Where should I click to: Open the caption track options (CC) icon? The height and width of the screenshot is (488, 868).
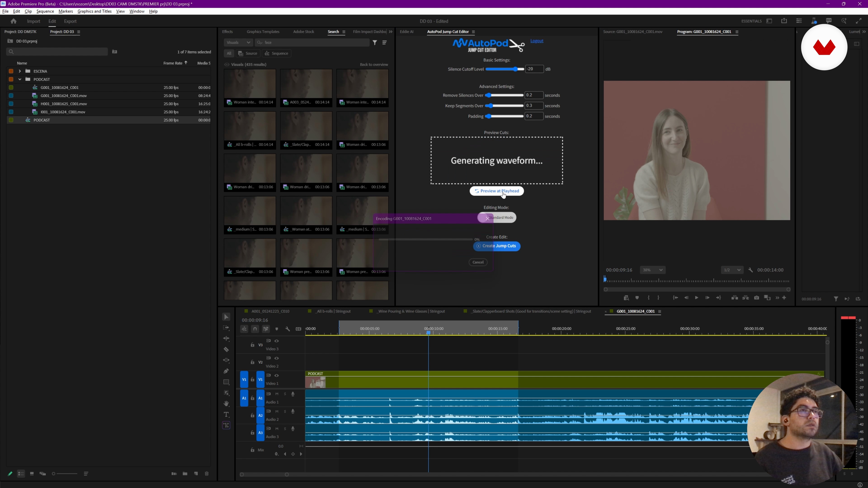pos(299,329)
